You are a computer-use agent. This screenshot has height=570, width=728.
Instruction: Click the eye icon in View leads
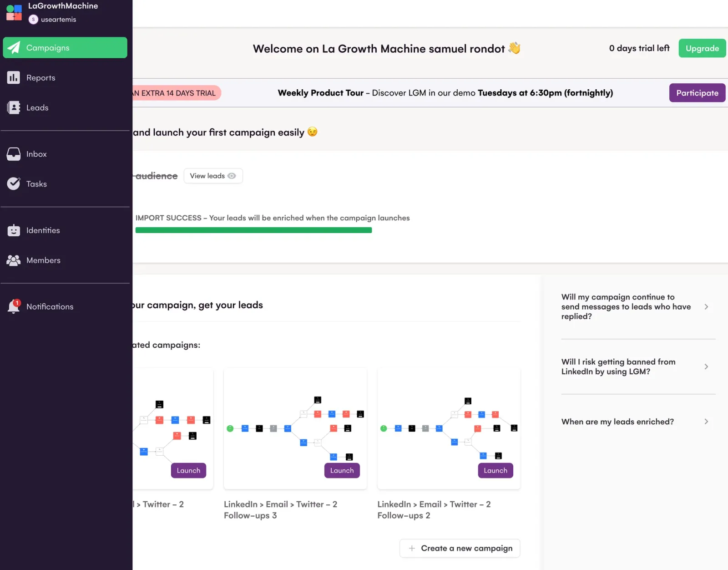click(232, 176)
